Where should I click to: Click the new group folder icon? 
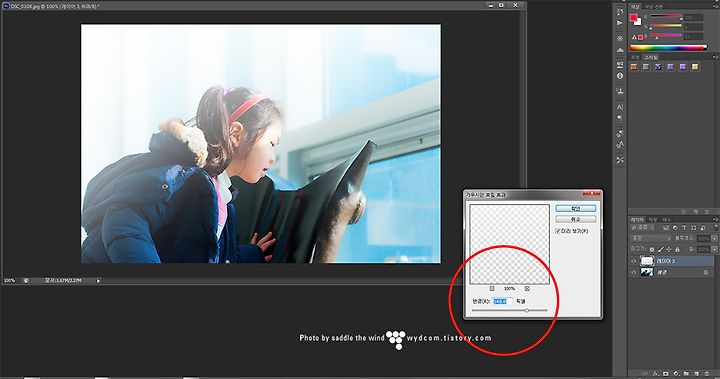click(686, 373)
